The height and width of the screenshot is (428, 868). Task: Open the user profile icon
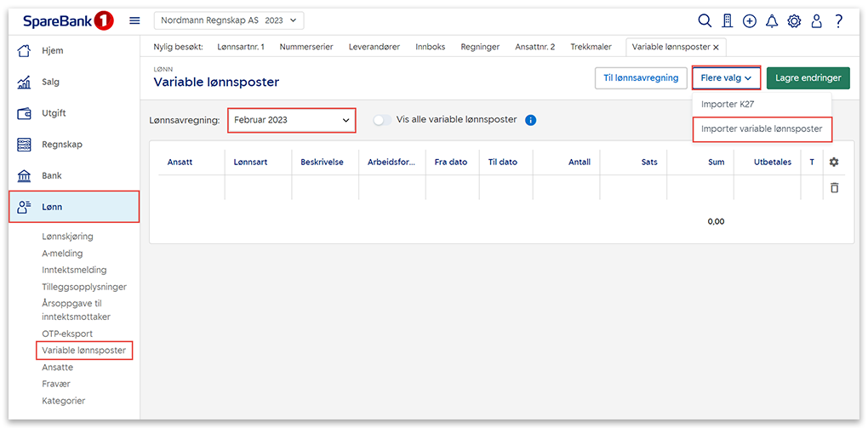coord(816,21)
